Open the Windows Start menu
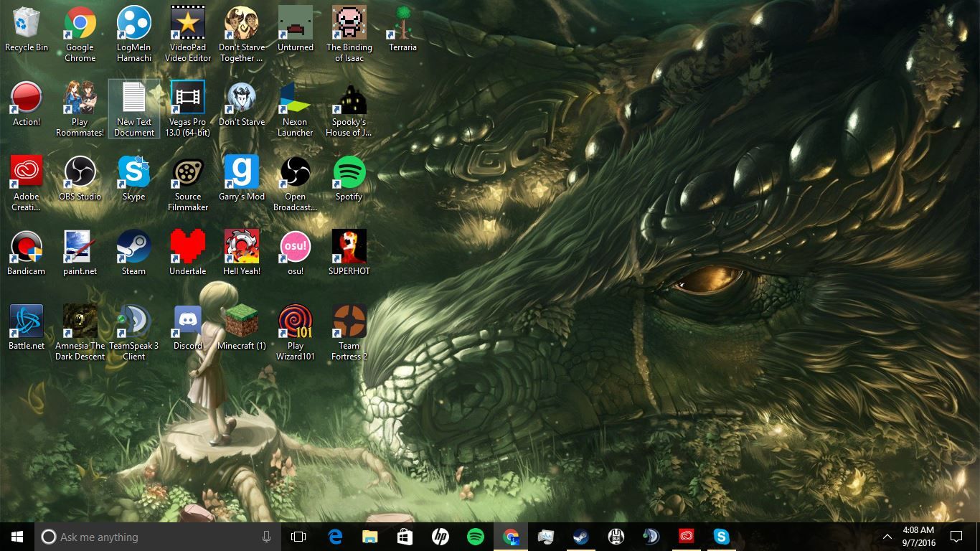This screenshot has height=551, width=980. pyautogui.click(x=17, y=537)
